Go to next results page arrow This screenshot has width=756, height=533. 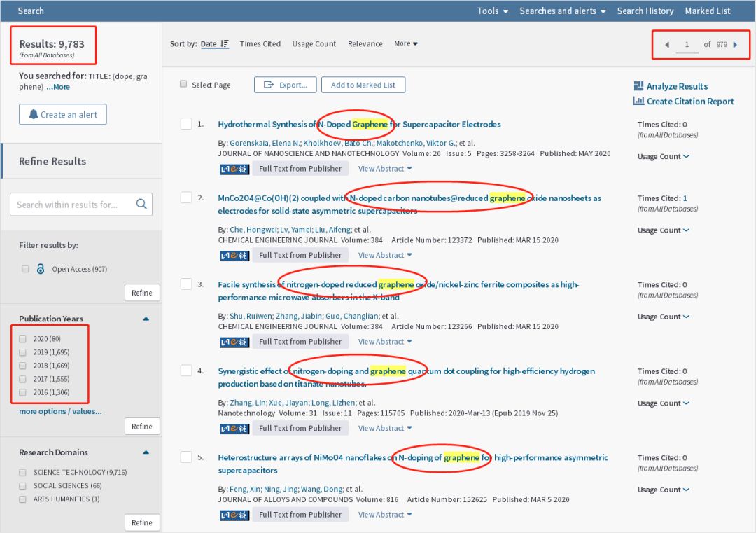[735, 44]
